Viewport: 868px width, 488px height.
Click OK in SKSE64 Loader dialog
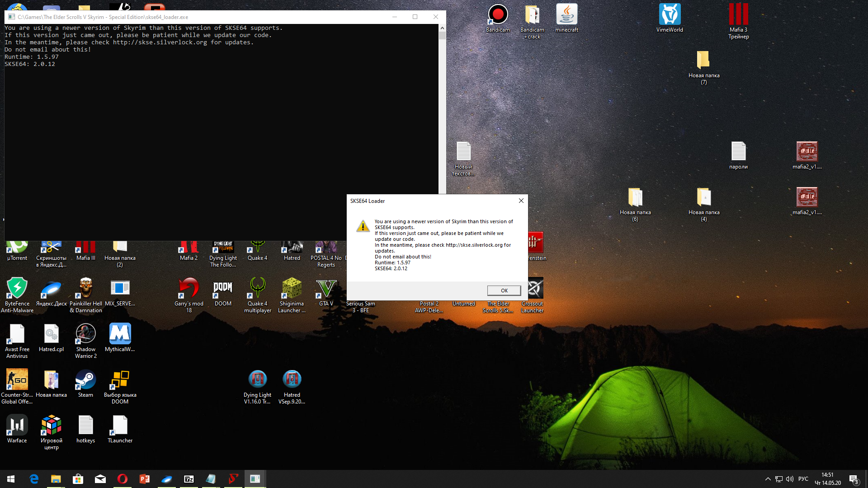[504, 291]
